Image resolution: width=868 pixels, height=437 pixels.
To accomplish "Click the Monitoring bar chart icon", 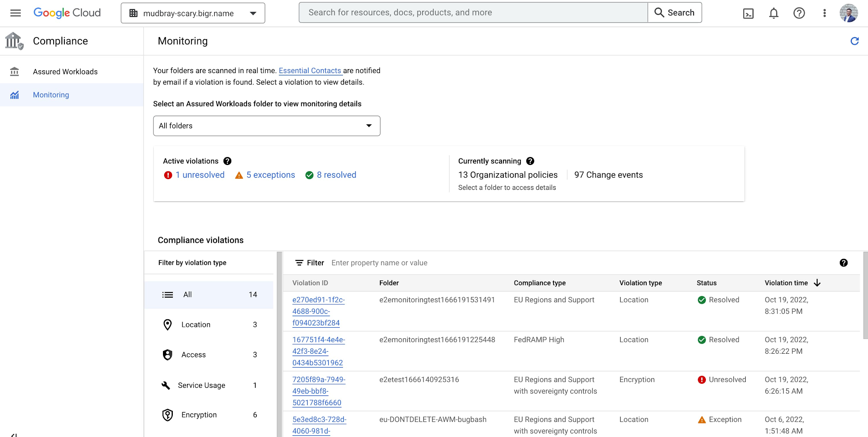I will (15, 94).
